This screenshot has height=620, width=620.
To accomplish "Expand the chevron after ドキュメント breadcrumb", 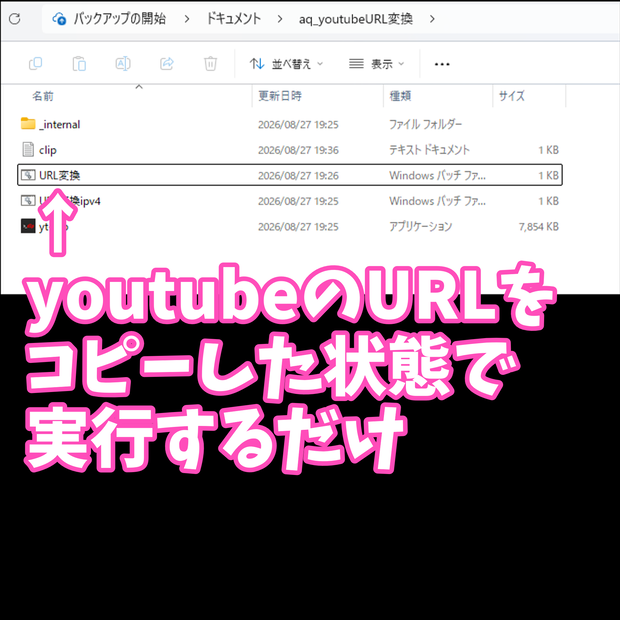I will 280,19.
